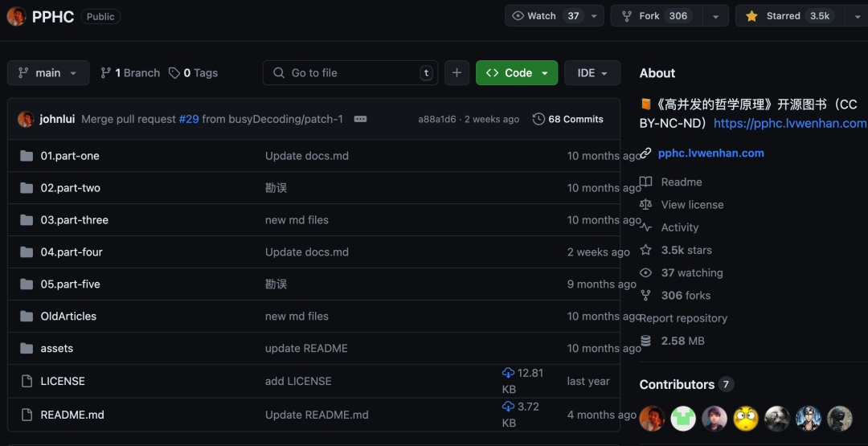Click the download cloud icon for README.md
868x446 pixels.
click(x=508, y=406)
